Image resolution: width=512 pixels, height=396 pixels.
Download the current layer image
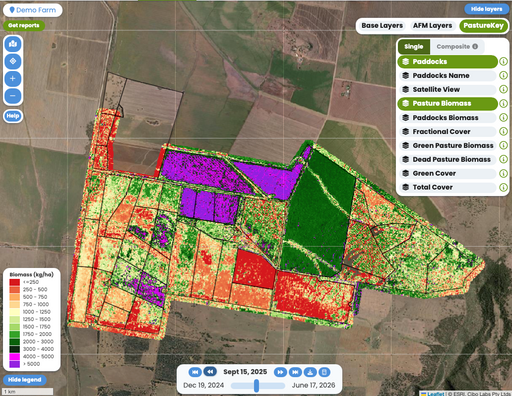tap(310, 372)
